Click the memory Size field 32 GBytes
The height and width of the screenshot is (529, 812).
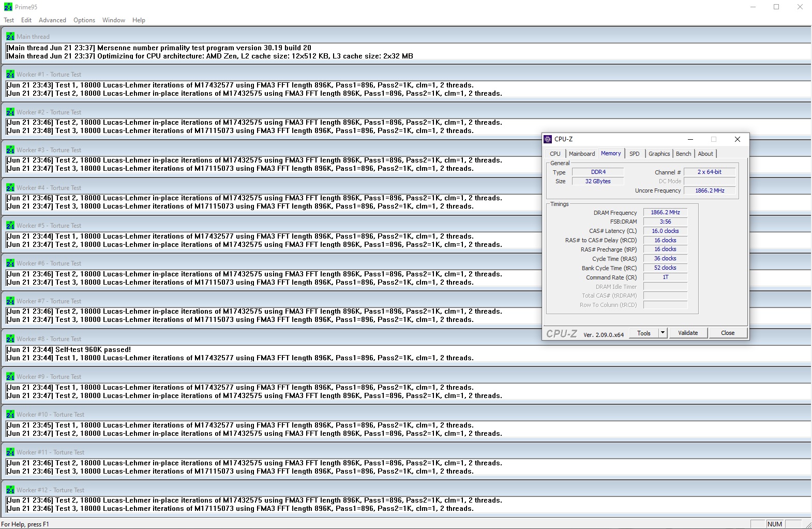[x=598, y=181]
